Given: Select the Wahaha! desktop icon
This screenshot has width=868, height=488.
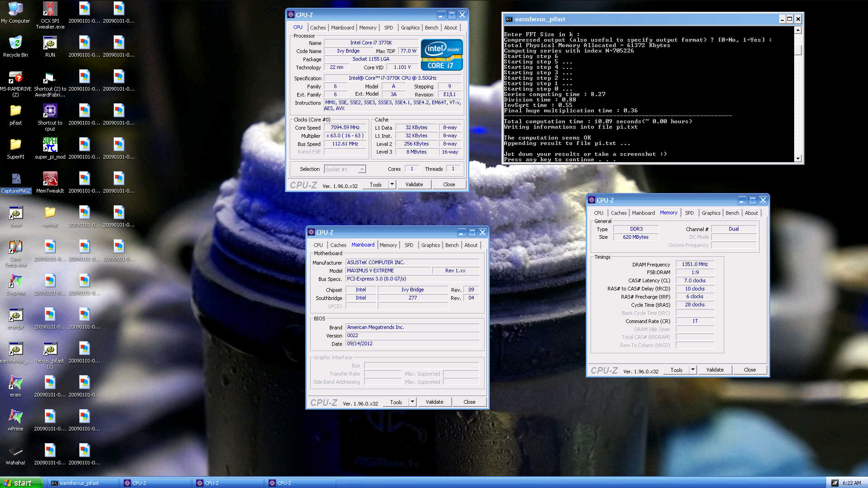Looking at the screenshot, I should (15, 454).
